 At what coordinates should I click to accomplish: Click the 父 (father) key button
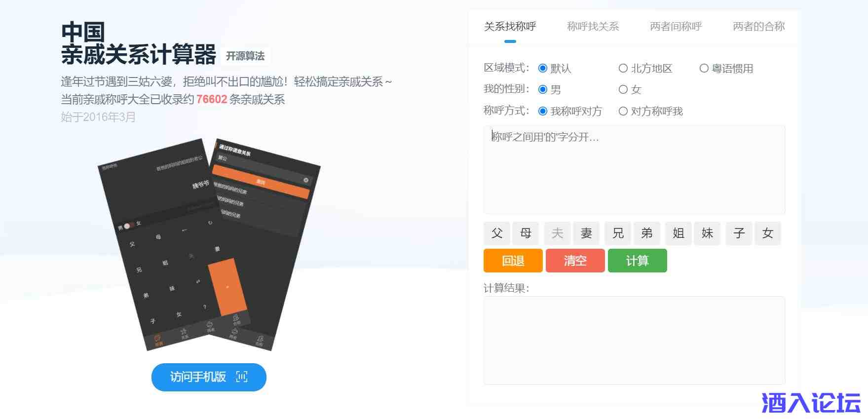[x=497, y=233]
